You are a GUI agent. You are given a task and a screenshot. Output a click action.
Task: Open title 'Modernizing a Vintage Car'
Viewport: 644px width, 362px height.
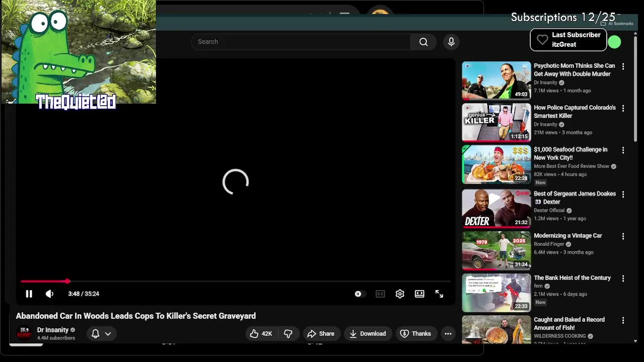pyautogui.click(x=568, y=235)
